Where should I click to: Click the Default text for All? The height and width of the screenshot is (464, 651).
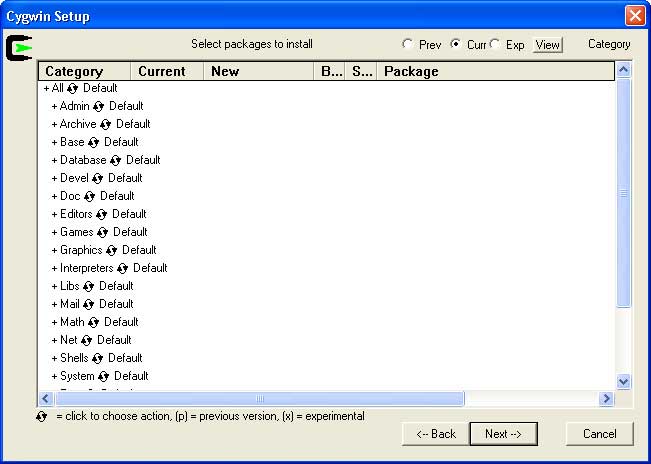pyautogui.click(x=100, y=88)
